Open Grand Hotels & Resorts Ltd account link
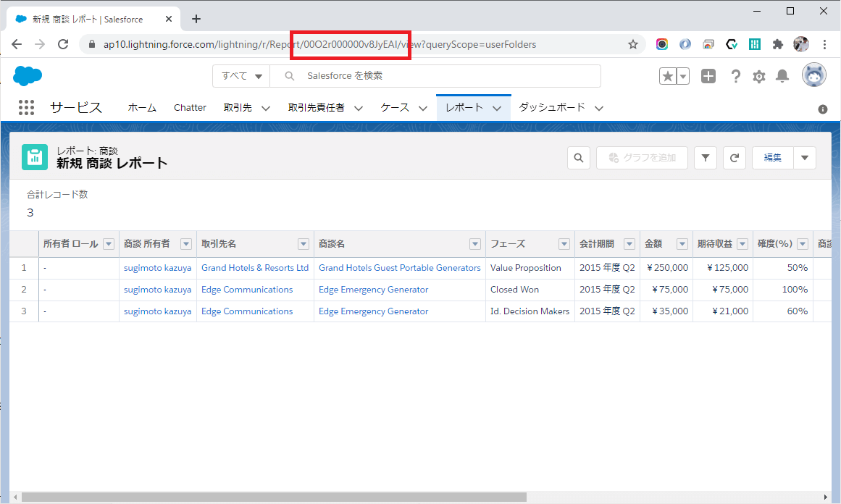This screenshot has width=841, height=504. 255,267
